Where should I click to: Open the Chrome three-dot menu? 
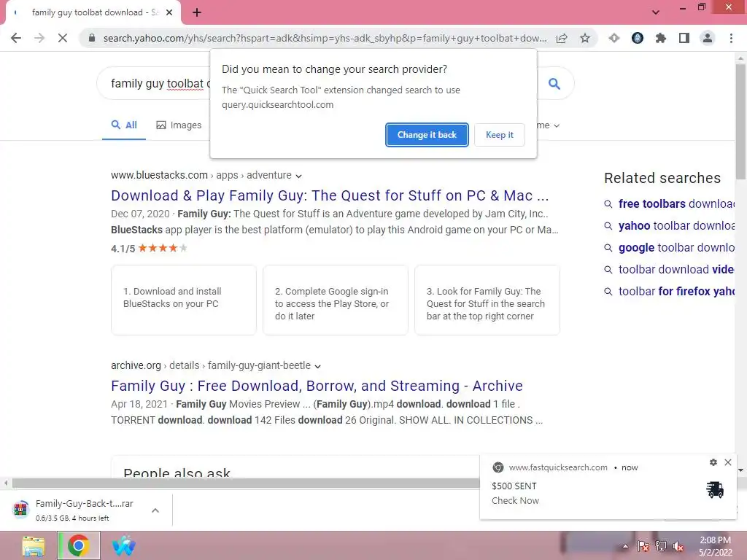[x=731, y=38]
